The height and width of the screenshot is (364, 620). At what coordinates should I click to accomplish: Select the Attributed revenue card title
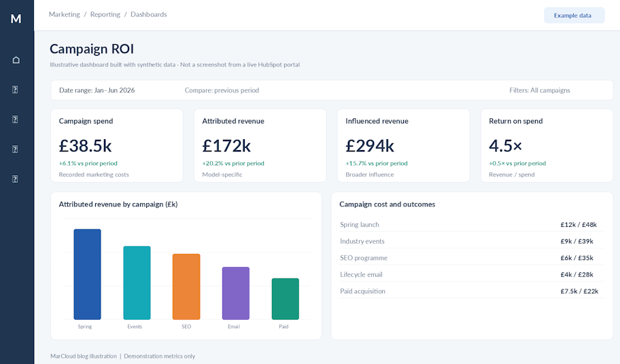(x=233, y=121)
